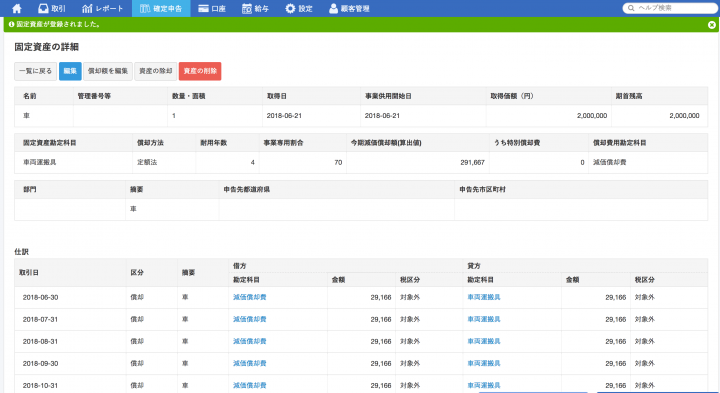The width and height of the screenshot is (720, 393).
Task: Click 資産の除却 button
Action: coord(156,71)
